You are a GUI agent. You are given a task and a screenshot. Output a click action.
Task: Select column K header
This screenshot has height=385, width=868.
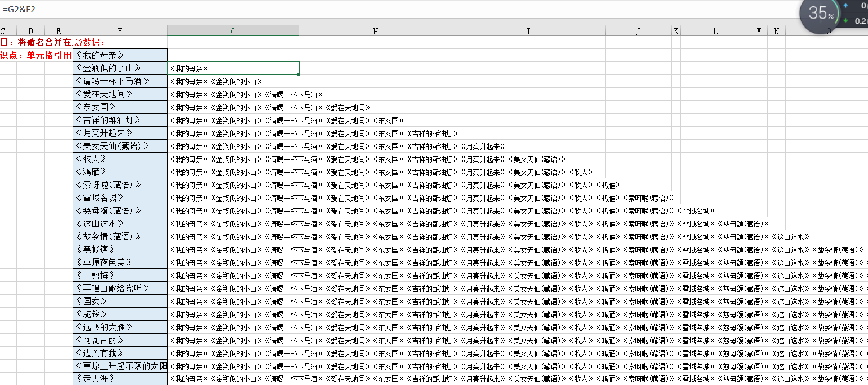[x=676, y=32]
